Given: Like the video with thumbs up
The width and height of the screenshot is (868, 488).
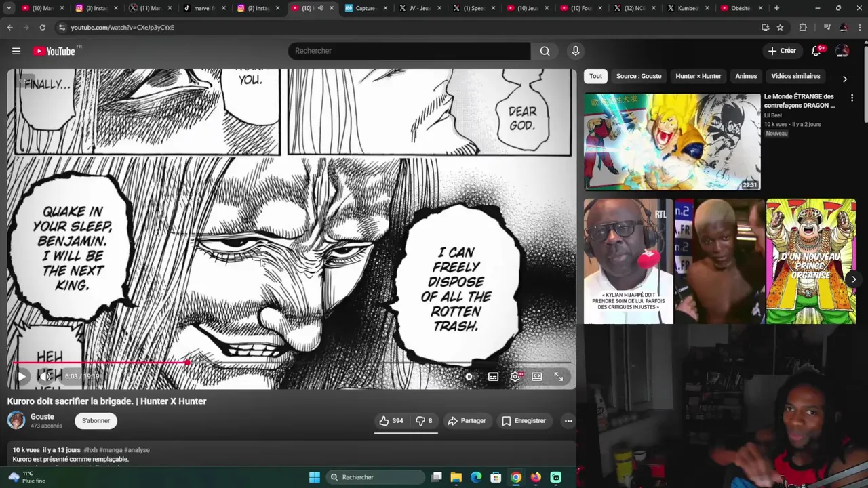Looking at the screenshot, I should click(391, 421).
